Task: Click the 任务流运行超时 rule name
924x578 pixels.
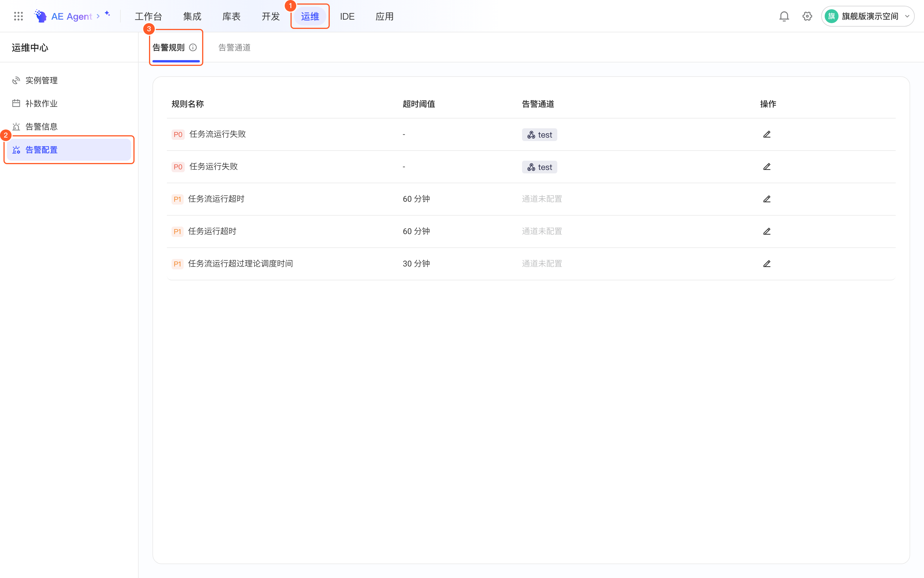Action: pyautogui.click(x=216, y=199)
